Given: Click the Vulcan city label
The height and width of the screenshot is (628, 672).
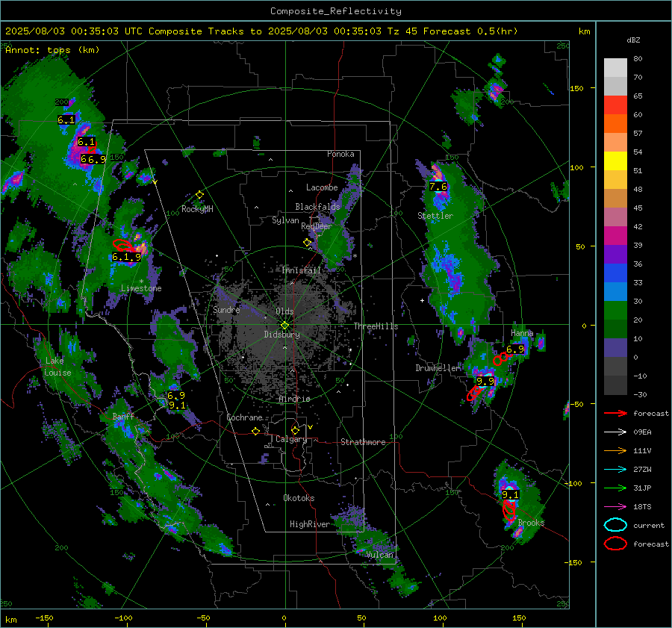Looking at the screenshot, I should point(380,555).
